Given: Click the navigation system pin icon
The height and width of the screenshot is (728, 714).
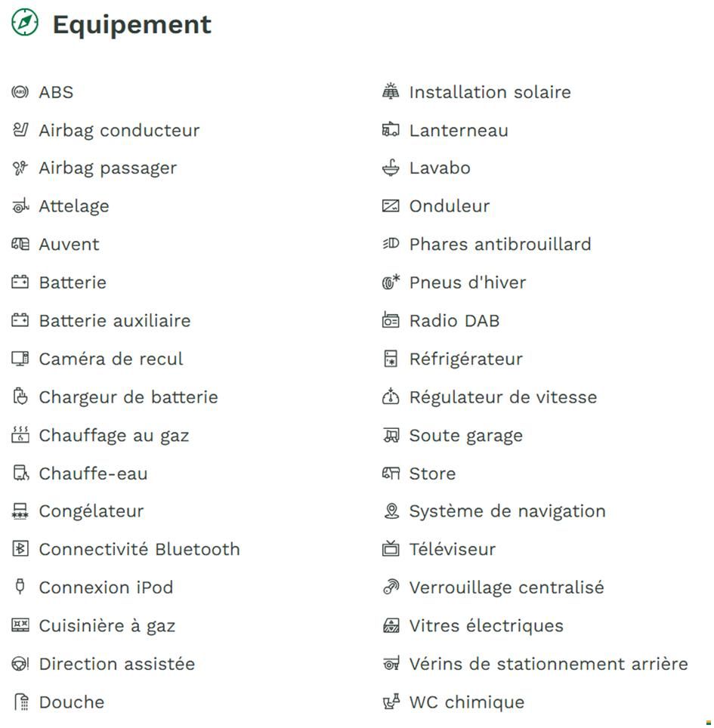Looking at the screenshot, I should [x=390, y=511].
